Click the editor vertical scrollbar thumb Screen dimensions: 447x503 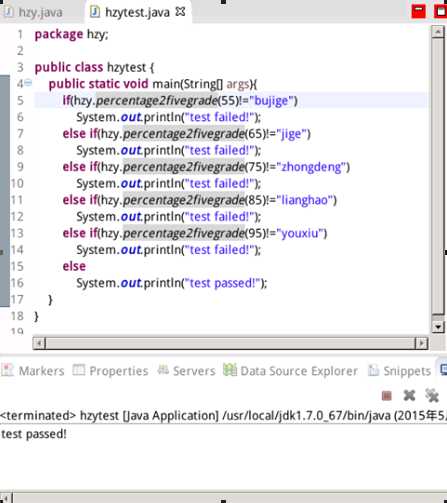(x=438, y=176)
